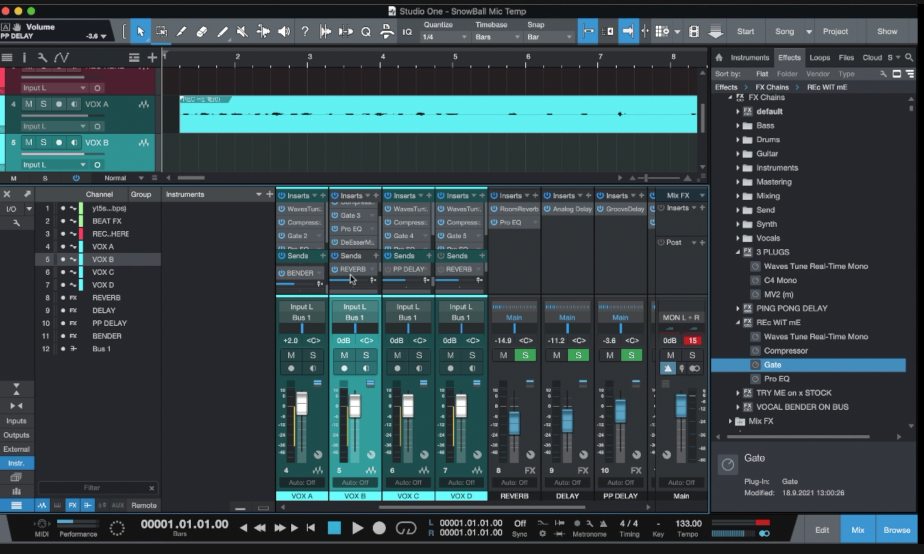Select the Eraser tool
924x554 pixels.
pyautogui.click(x=202, y=31)
